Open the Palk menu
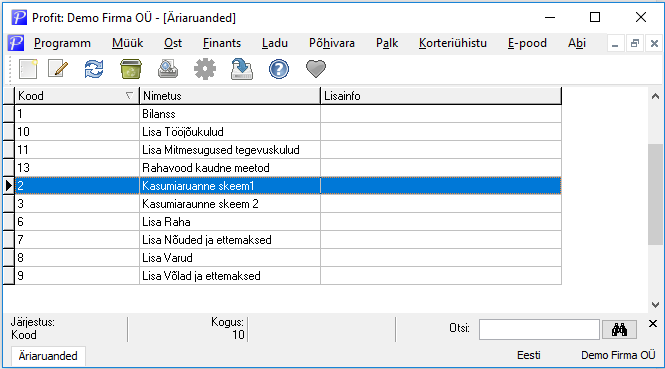Image resolution: width=665 pixels, height=369 pixels. 387,43
